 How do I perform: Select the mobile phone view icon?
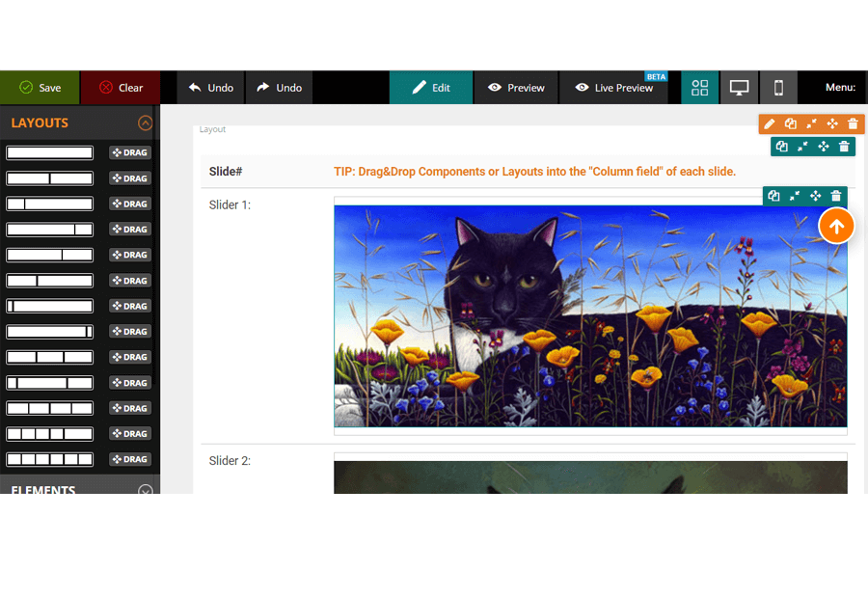point(778,88)
